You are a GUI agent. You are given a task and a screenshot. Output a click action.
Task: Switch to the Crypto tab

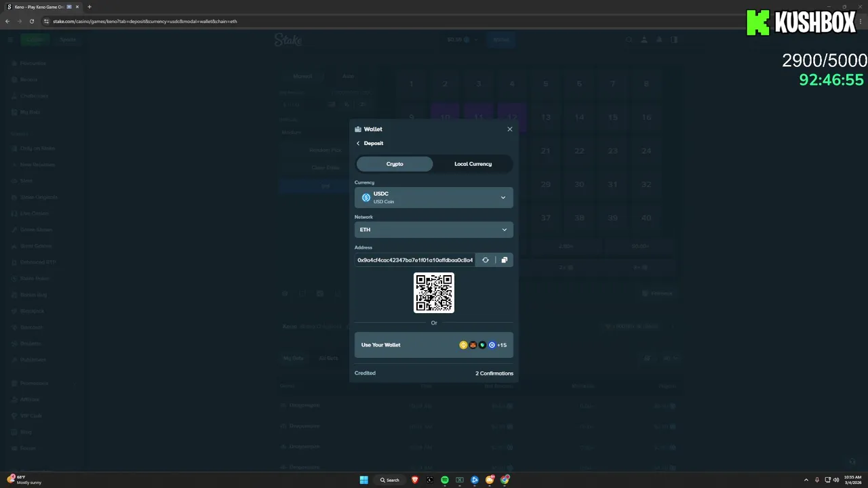click(395, 164)
